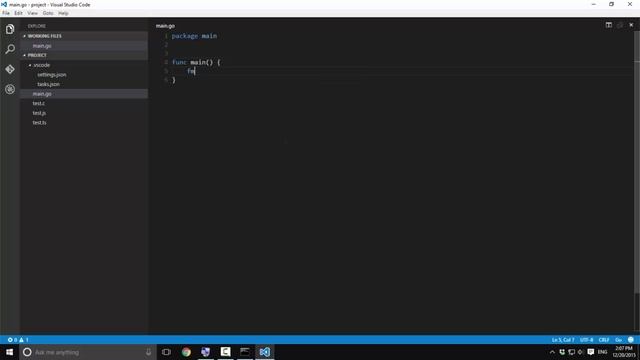Viewport: 640px width, 360px height.
Task: Click the show changes icon beside split editor
Action: 620,25
